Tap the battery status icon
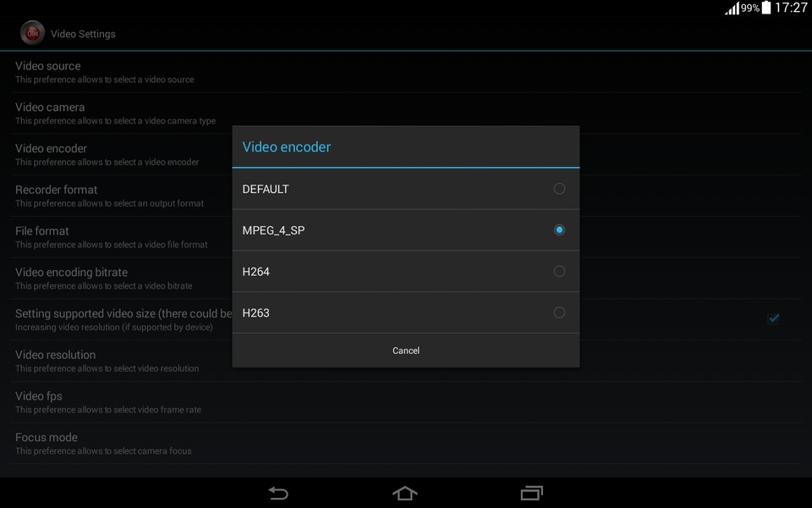 [x=766, y=8]
